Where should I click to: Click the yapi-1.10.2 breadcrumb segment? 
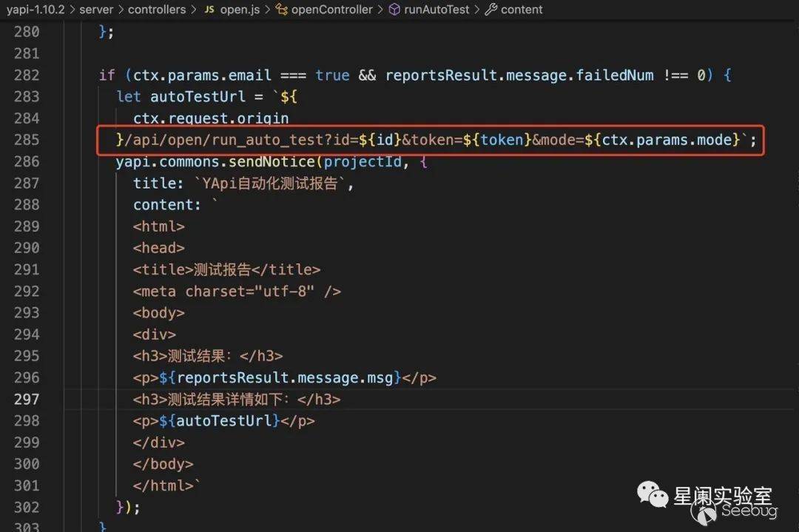(36, 9)
